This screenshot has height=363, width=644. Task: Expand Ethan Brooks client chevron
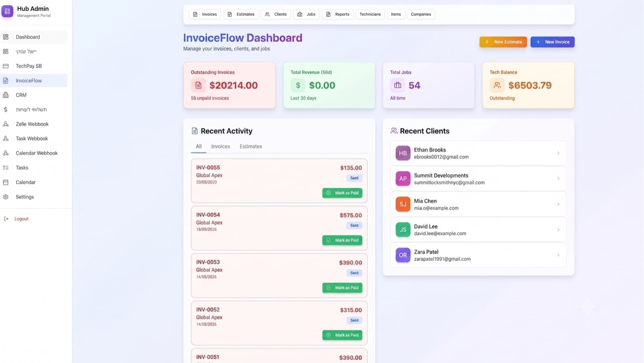coord(558,153)
